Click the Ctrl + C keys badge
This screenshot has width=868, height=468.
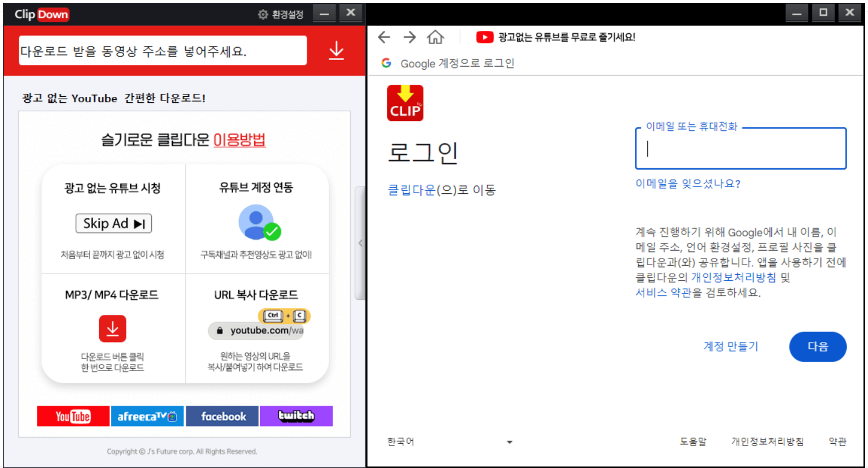[x=284, y=315]
